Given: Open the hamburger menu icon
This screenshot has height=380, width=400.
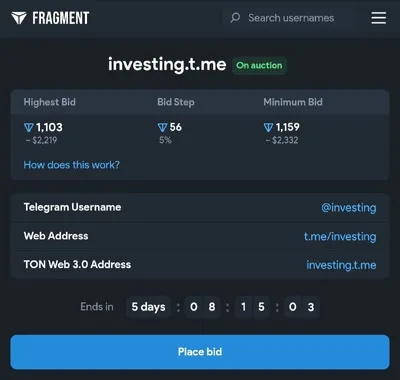Looking at the screenshot, I should pyautogui.click(x=379, y=18).
